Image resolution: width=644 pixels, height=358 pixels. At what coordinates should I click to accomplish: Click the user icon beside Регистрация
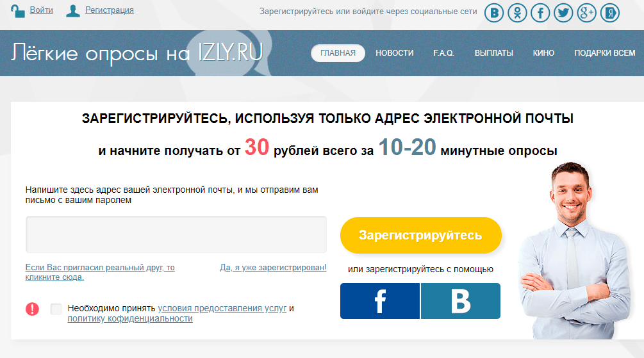(x=72, y=11)
